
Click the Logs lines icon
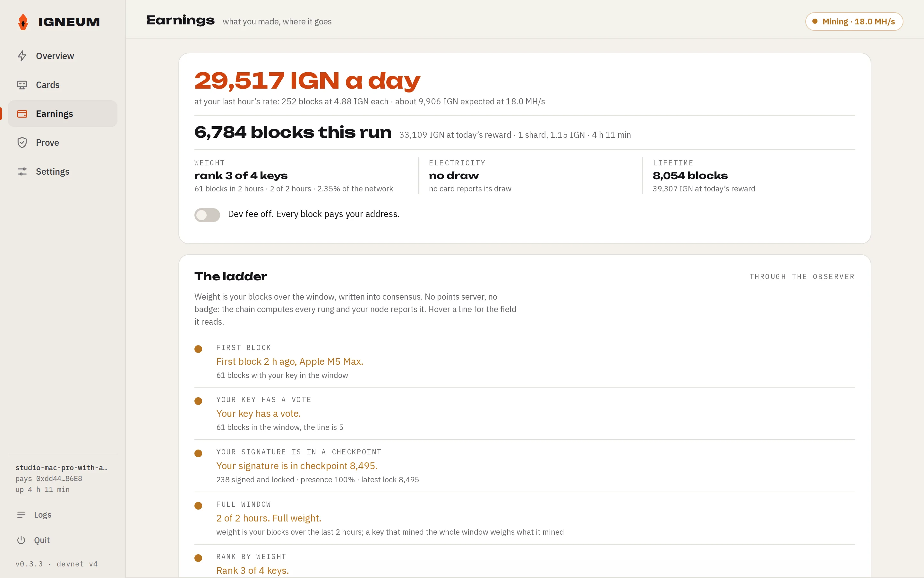(21, 515)
